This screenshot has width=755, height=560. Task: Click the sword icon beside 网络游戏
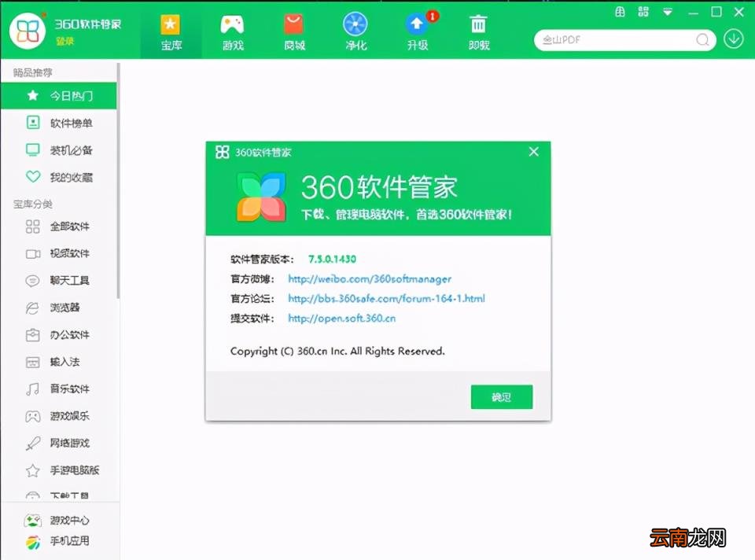coord(33,444)
